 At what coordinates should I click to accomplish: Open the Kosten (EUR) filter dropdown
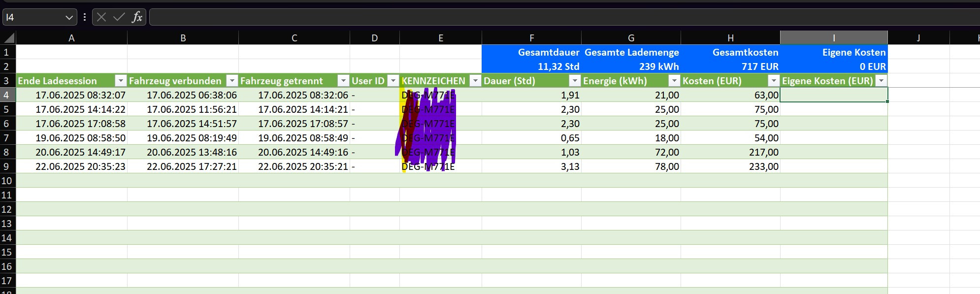pos(774,81)
